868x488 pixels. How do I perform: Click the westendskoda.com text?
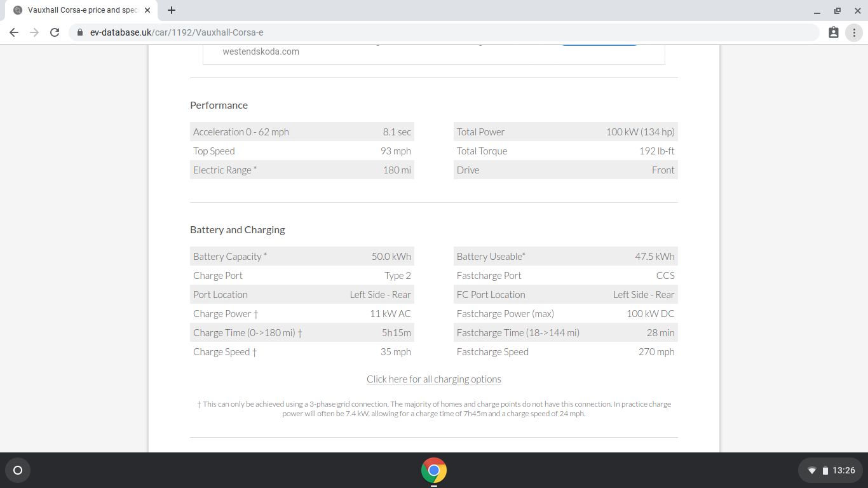pos(261,51)
